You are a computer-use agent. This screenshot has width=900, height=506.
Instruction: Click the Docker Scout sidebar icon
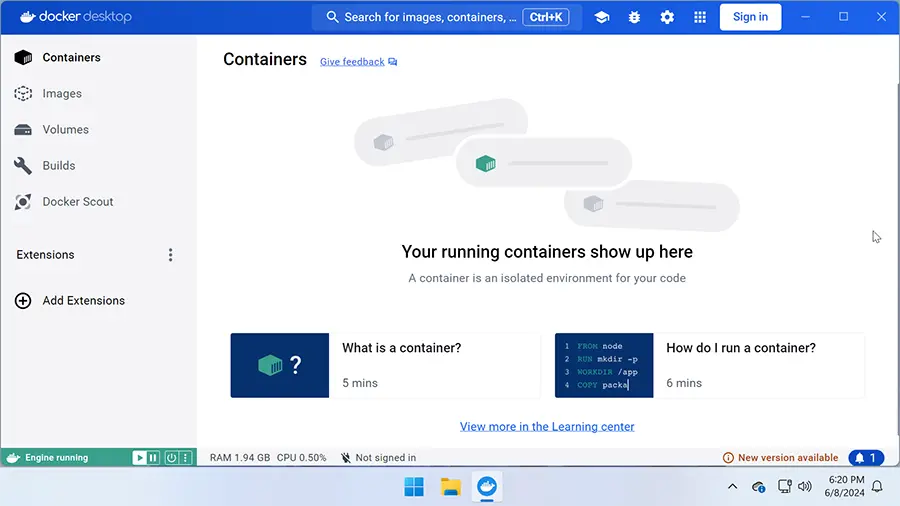click(23, 202)
